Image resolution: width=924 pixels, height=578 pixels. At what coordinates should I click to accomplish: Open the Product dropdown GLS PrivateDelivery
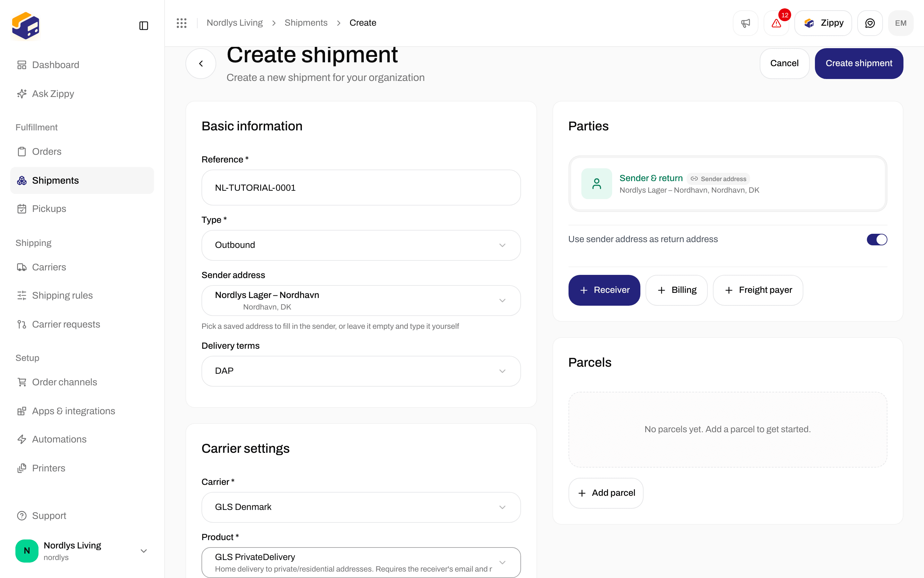[x=361, y=562]
